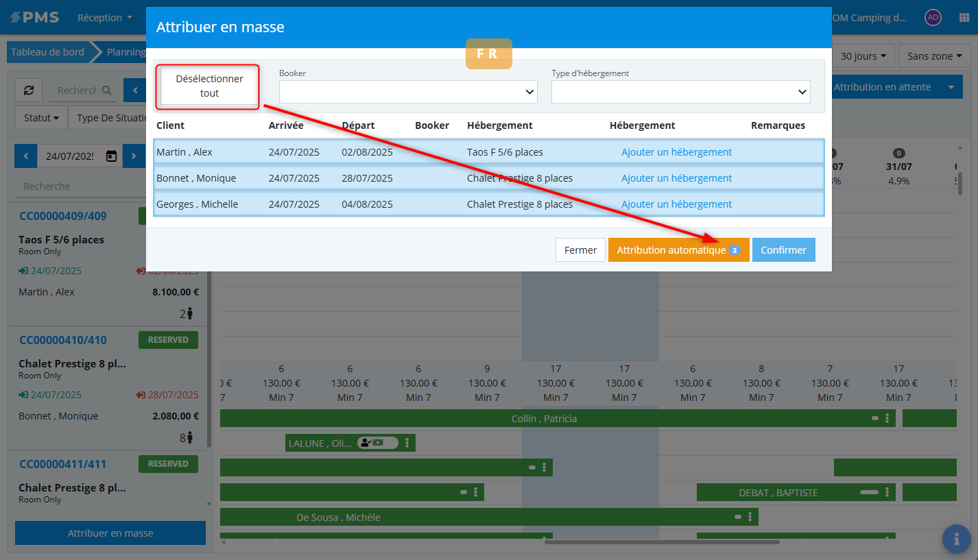Open the 30 jours period dropdown

[x=867, y=56]
